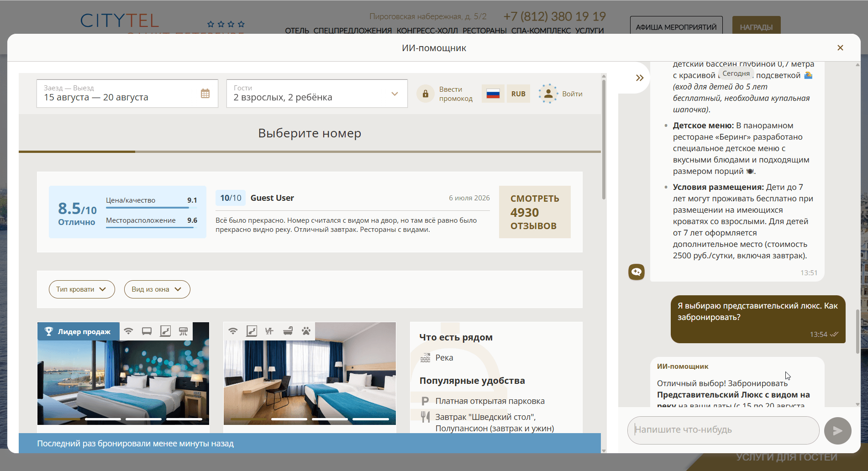868x471 pixels.
Task: Open the Тип кровати filter dropdown
Action: coord(82,289)
